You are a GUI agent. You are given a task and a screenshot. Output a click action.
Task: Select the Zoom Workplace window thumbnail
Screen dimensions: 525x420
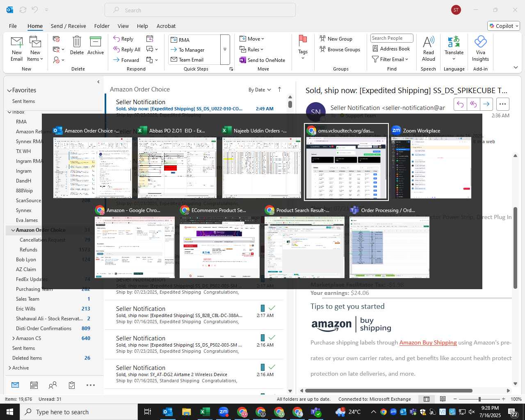pos(431,162)
